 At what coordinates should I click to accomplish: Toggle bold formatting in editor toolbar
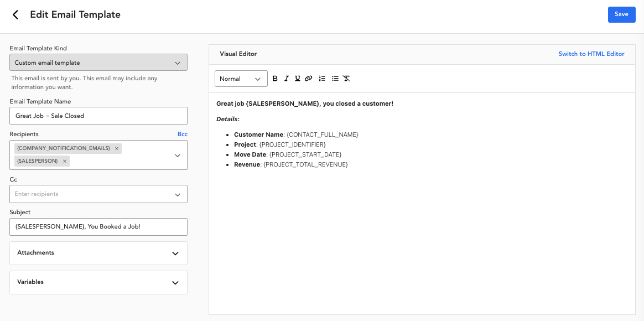(275, 79)
